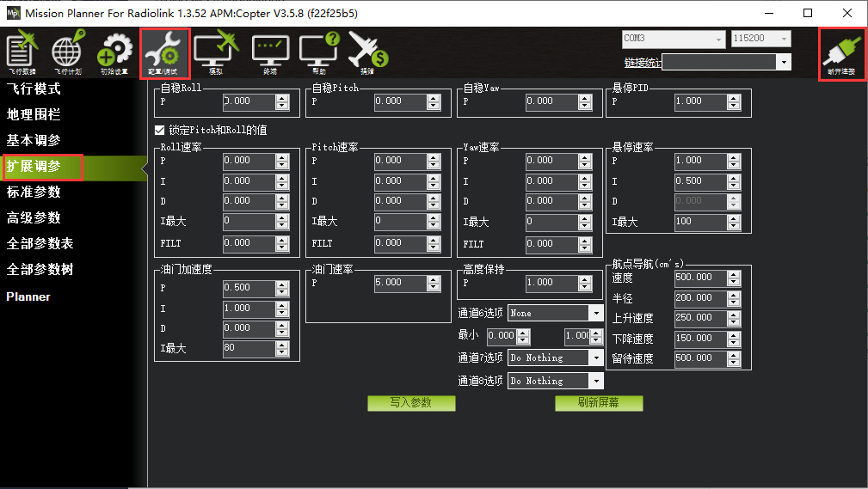Click Altitude Hold (高度保持) P field
Viewport: 868px width, 489px height.
point(552,284)
